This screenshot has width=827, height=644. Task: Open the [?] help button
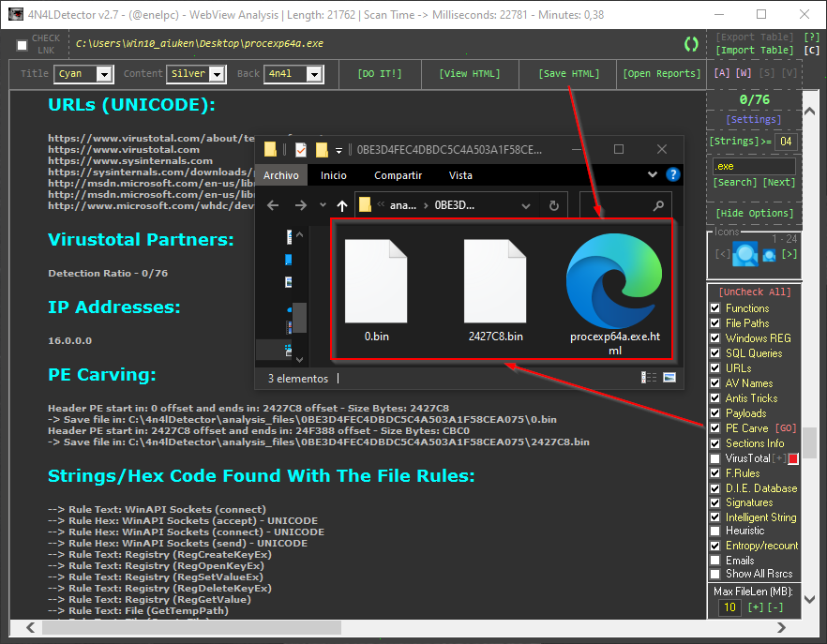[x=811, y=37]
